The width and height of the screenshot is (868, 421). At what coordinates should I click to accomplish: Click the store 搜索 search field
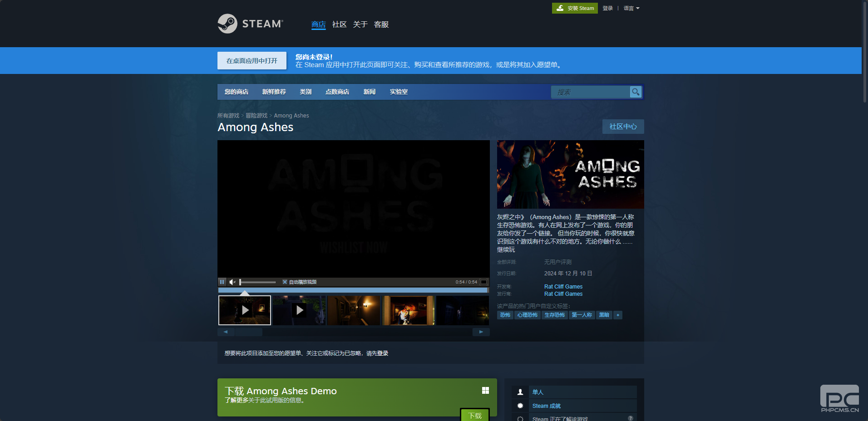coord(590,92)
